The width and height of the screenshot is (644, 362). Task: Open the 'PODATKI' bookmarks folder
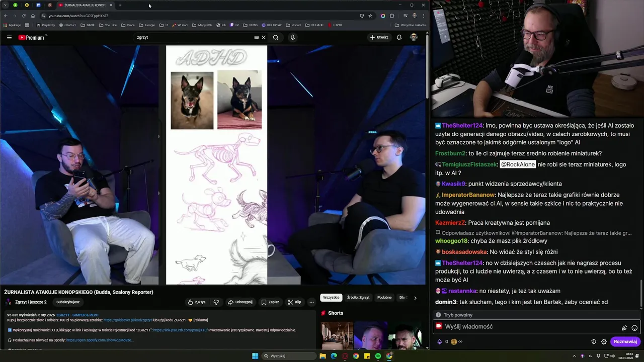[314, 25]
